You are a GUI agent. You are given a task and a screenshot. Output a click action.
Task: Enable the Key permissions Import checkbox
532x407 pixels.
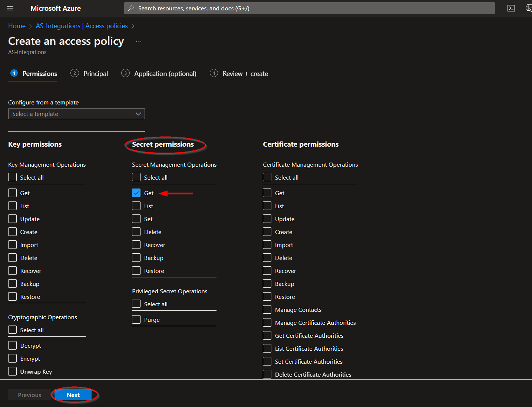pyautogui.click(x=13, y=245)
